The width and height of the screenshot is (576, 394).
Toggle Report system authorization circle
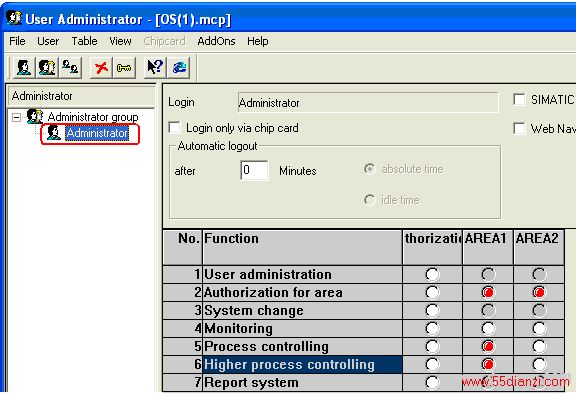click(432, 382)
